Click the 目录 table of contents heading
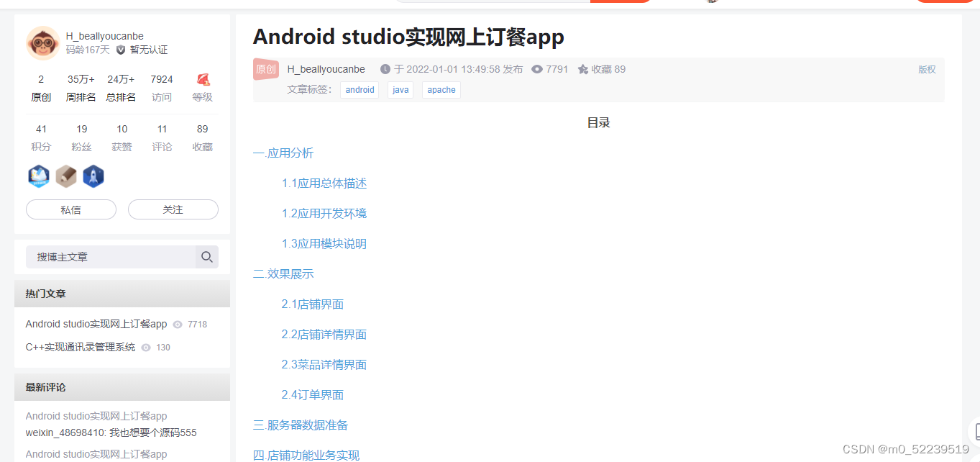This screenshot has height=462, width=980. pyautogui.click(x=598, y=123)
